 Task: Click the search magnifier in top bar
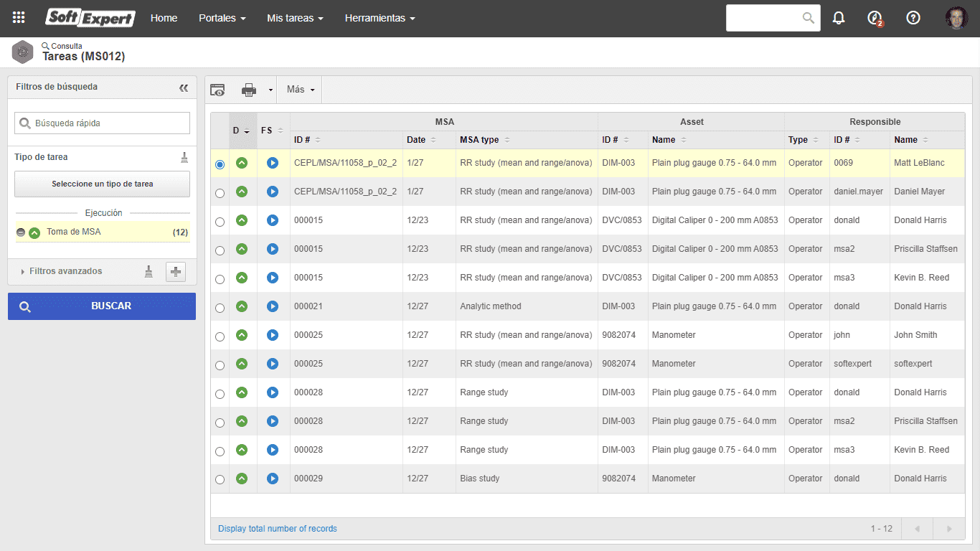809,18
